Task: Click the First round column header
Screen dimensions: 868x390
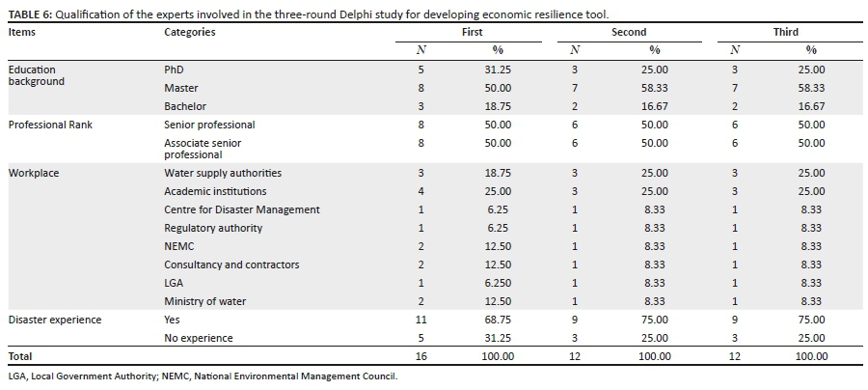Action: coord(470,32)
